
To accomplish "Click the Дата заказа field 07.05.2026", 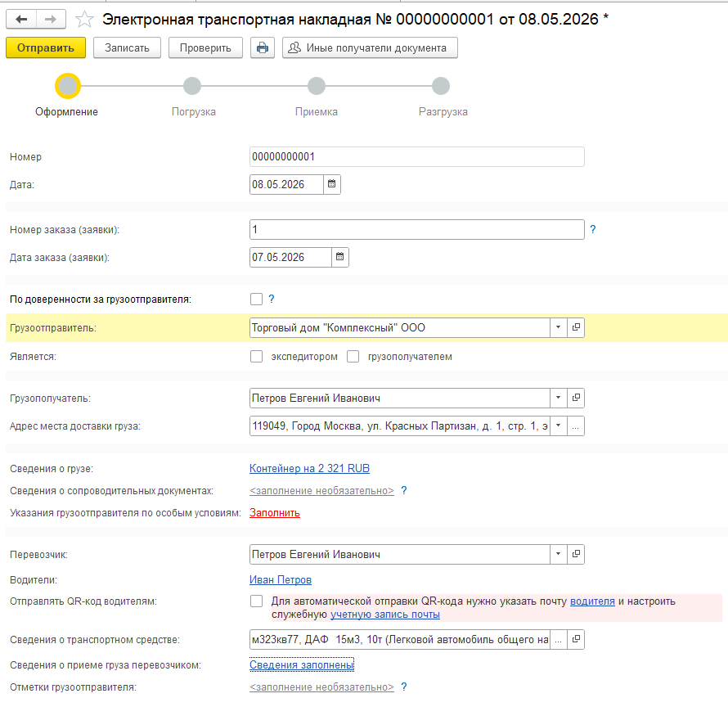I will (290, 257).
